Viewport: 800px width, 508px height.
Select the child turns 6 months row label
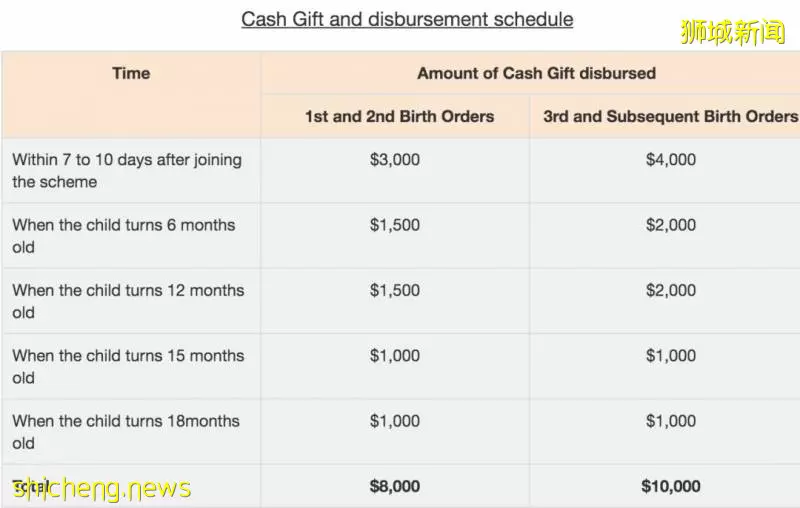coord(124,236)
